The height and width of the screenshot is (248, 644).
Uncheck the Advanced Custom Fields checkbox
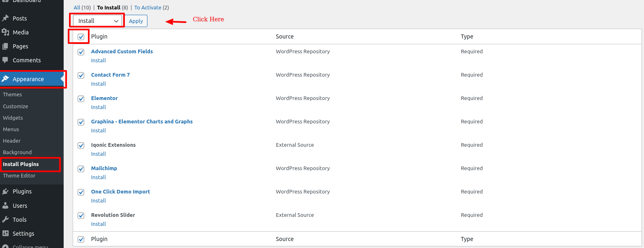pos(81,52)
